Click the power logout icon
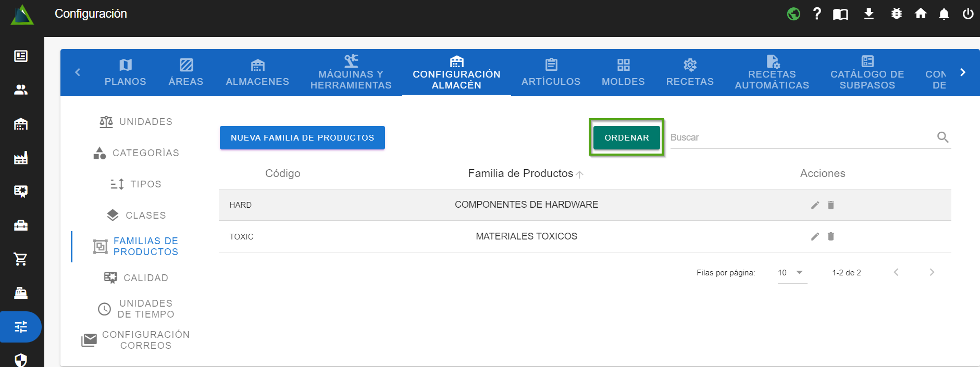This screenshot has height=367, width=980. point(967,14)
